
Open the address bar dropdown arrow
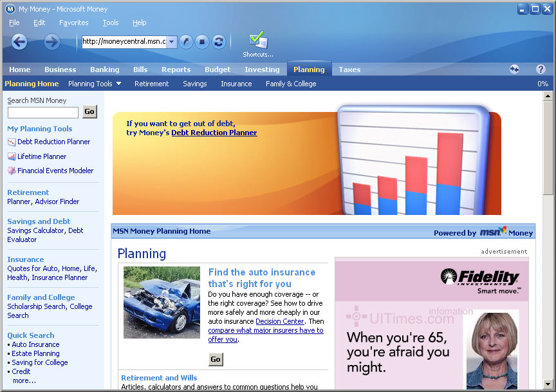(x=172, y=42)
